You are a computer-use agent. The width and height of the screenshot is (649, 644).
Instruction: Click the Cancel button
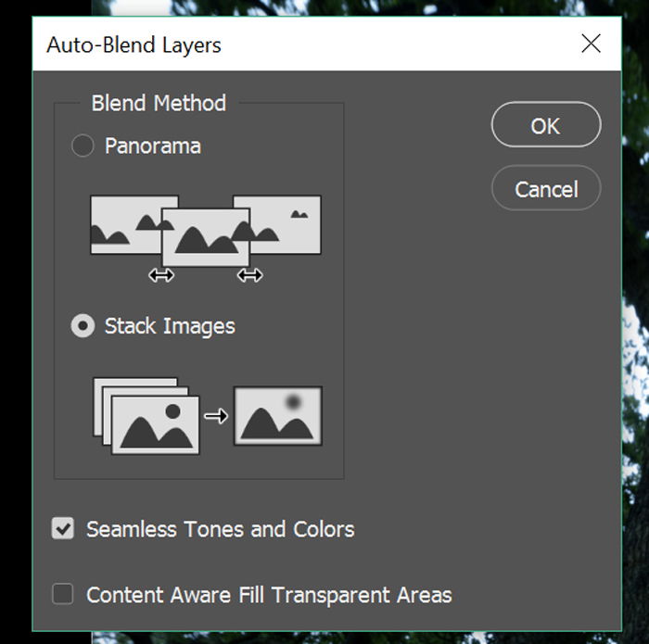tap(546, 189)
